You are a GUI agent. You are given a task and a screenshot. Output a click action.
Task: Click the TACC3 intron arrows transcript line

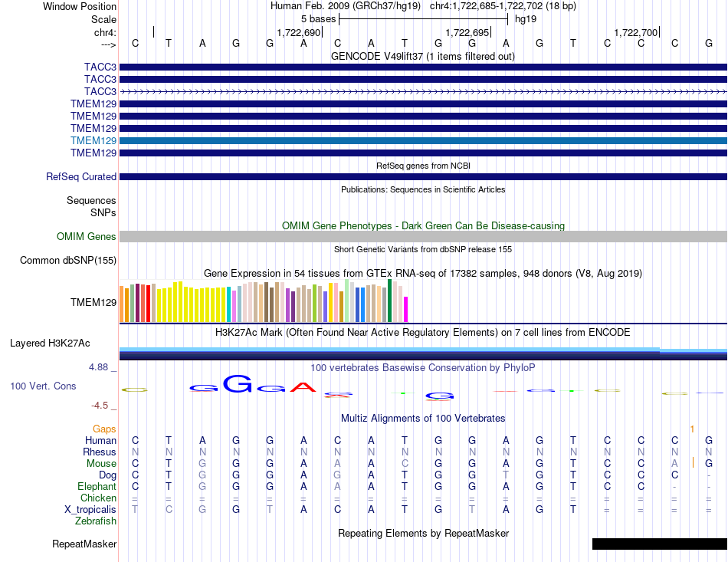(x=423, y=91)
